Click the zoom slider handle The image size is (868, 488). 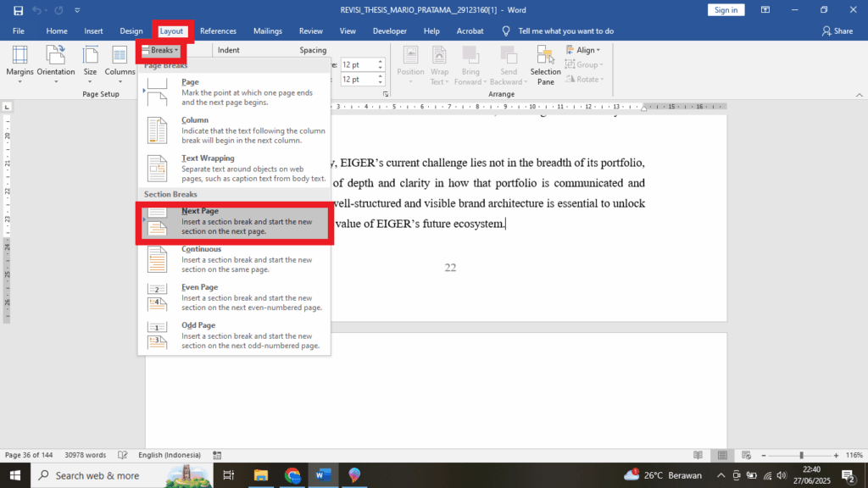(x=801, y=455)
